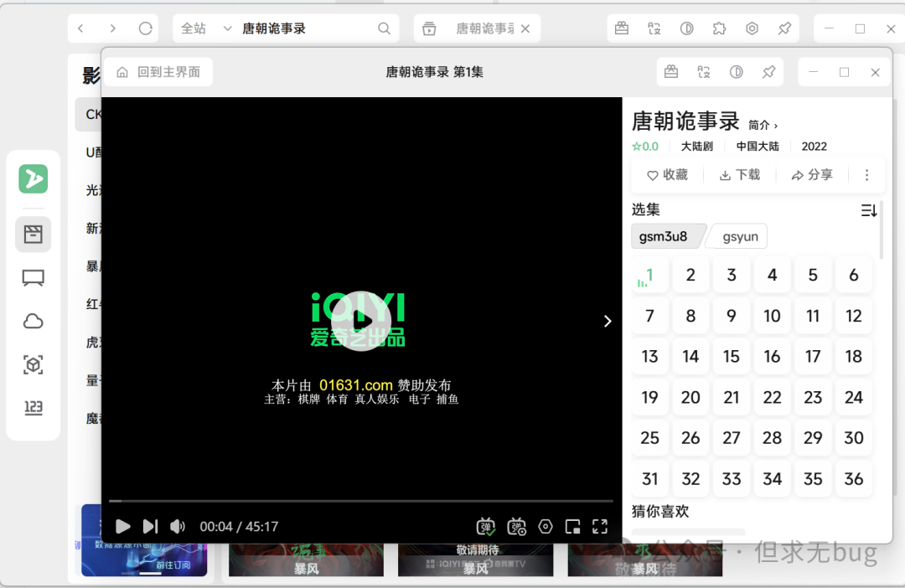The image size is (905, 588).
Task: Open player settings hexagon icon
Action: pyautogui.click(x=546, y=526)
